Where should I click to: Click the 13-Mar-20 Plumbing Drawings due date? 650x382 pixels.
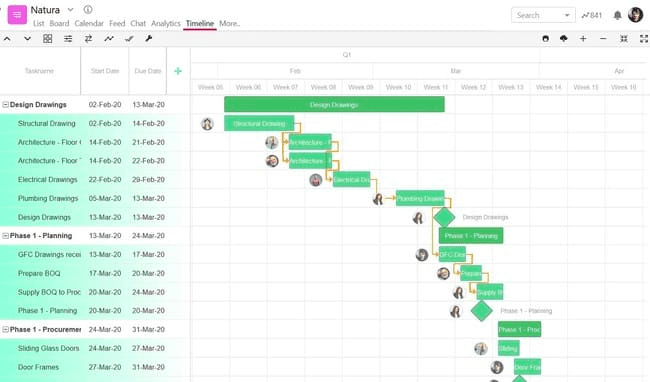(x=148, y=198)
